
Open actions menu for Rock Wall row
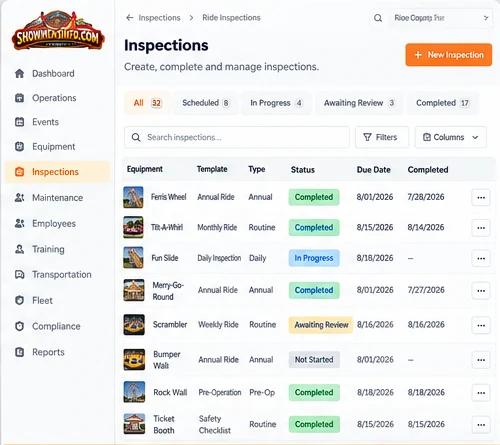click(x=481, y=393)
